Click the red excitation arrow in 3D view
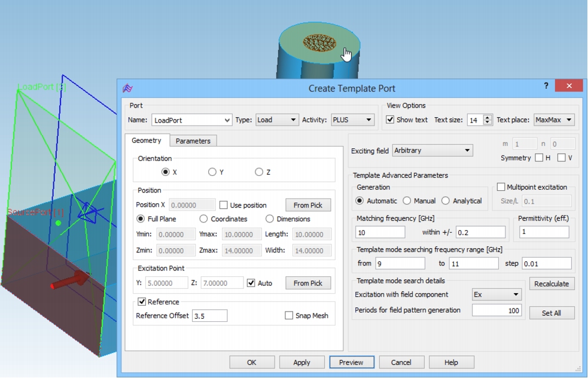The width and height of the screenshot is (588, 378). point(70,280)
